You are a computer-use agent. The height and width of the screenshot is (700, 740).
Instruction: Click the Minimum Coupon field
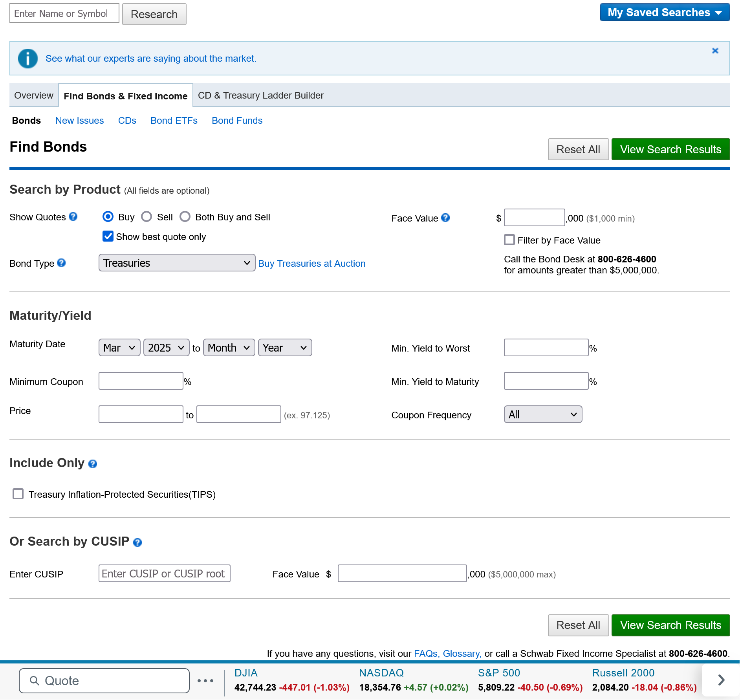[x=141, y=381]
